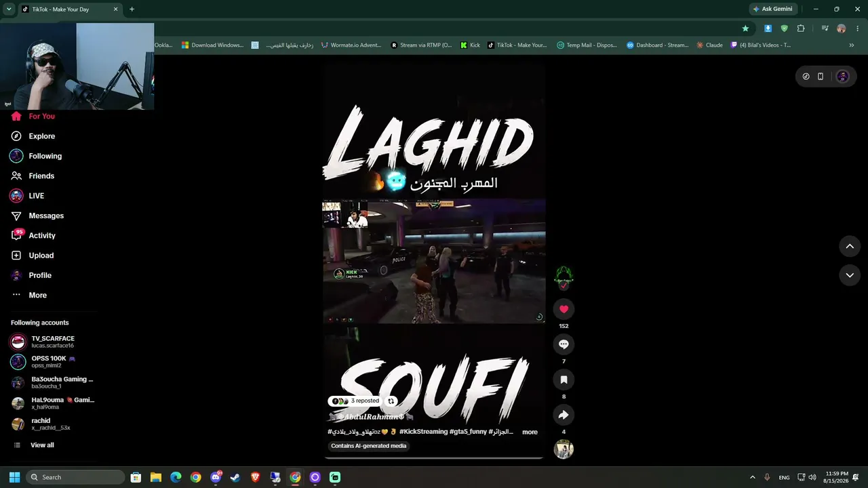Open the Kick bookmark
The image size is (868, 488).
(470, 45)
